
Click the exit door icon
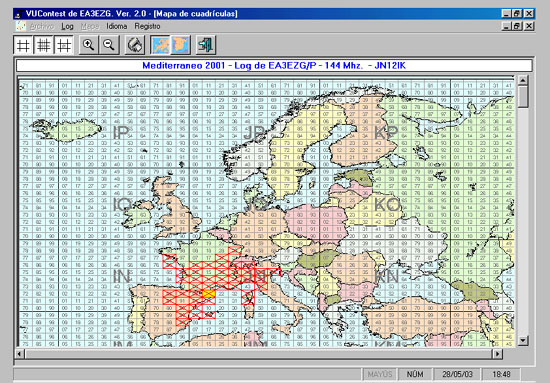[206, 45]
